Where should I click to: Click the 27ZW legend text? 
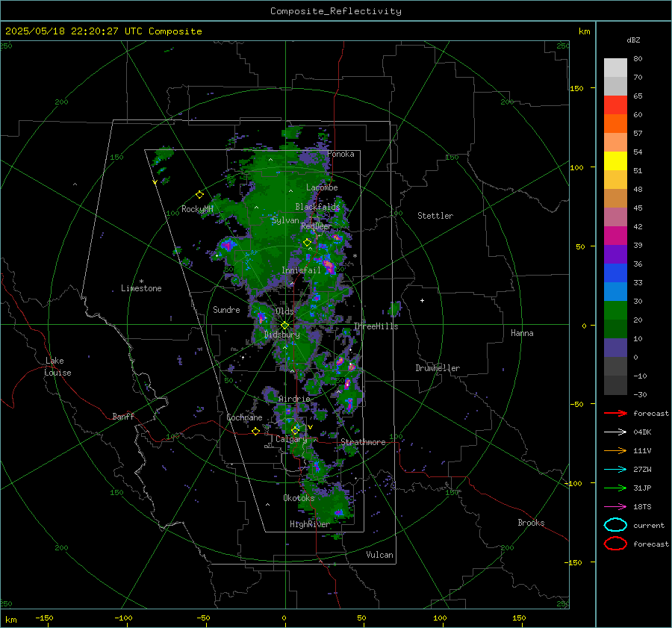(x=642, y=470)
